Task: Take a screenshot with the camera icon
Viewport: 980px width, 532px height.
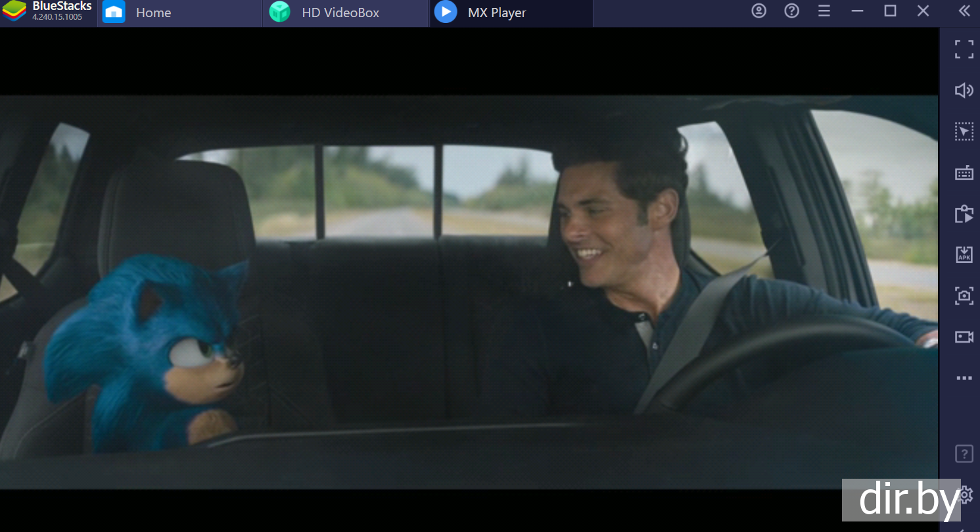Action: [964, 296]
